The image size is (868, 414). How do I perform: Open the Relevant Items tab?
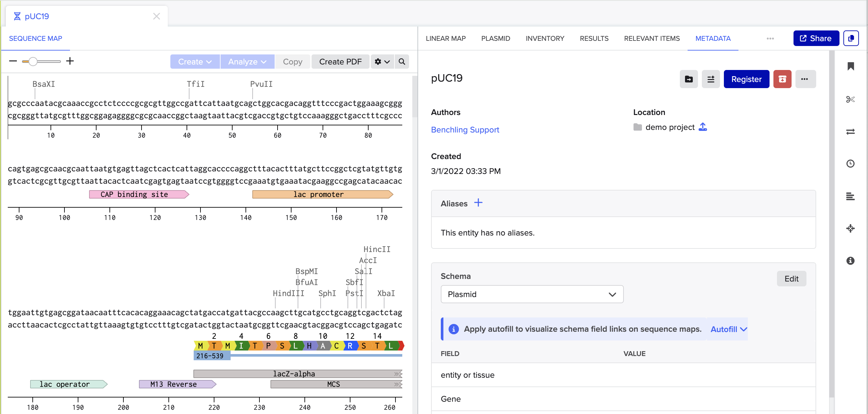pos(652,39)
